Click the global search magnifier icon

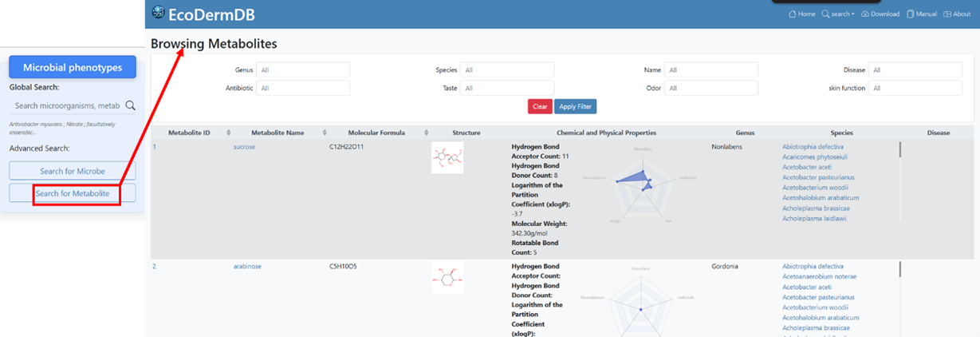(131, 105)
